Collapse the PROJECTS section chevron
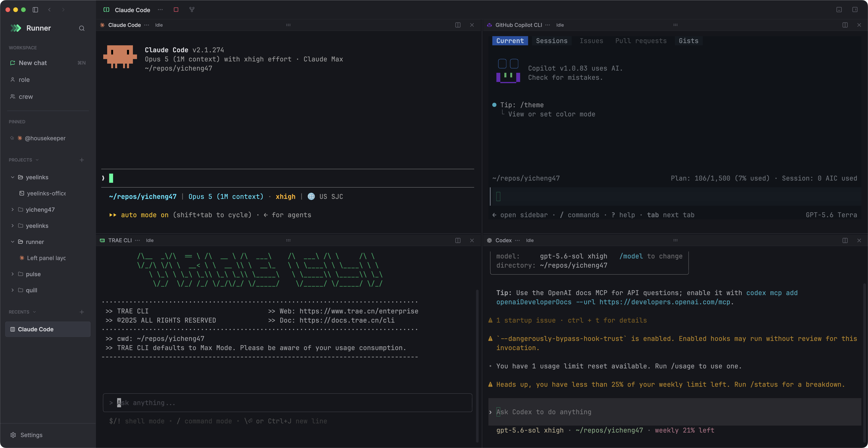868x448 pixels. tap(37, 160)
